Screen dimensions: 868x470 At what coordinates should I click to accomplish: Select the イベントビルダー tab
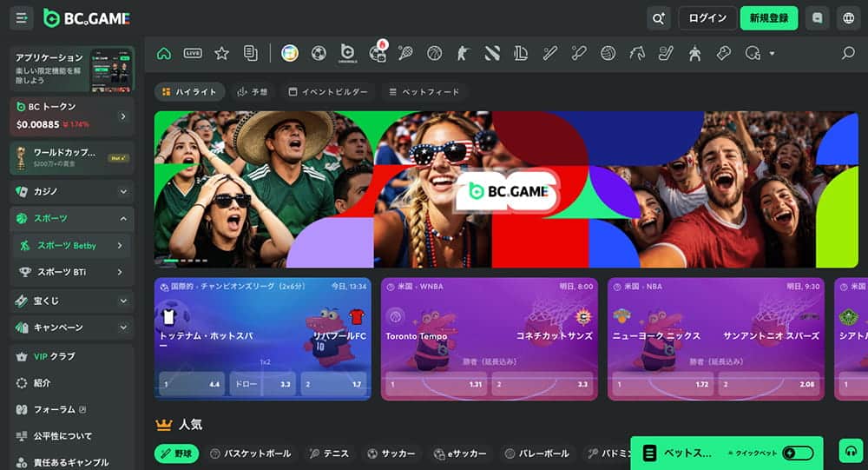(x=328, y=92)
